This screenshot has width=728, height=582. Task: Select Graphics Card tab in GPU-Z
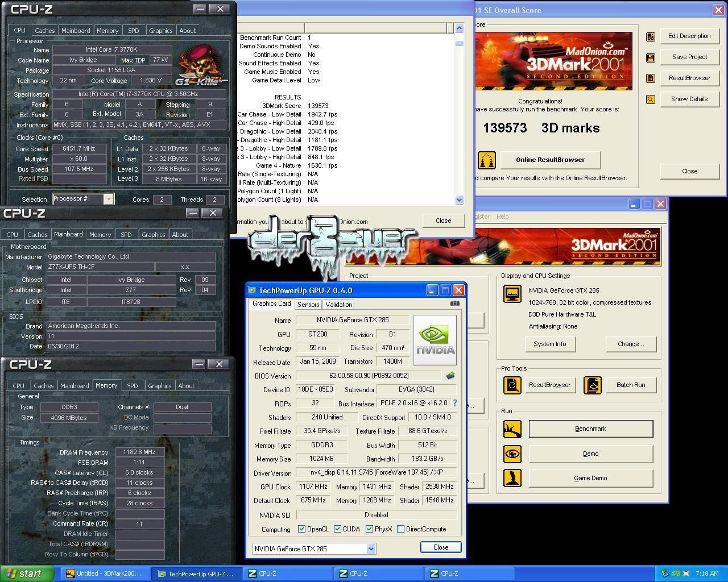tap(271, 304)
